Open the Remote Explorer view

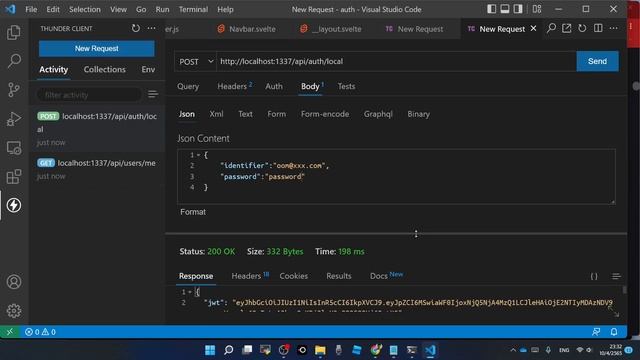pos(14,148)
